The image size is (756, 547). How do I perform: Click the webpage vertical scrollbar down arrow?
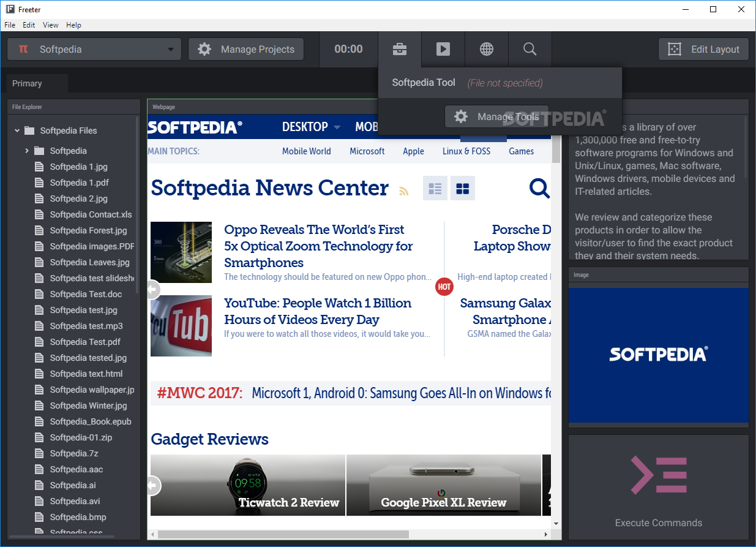click(556, 524)
